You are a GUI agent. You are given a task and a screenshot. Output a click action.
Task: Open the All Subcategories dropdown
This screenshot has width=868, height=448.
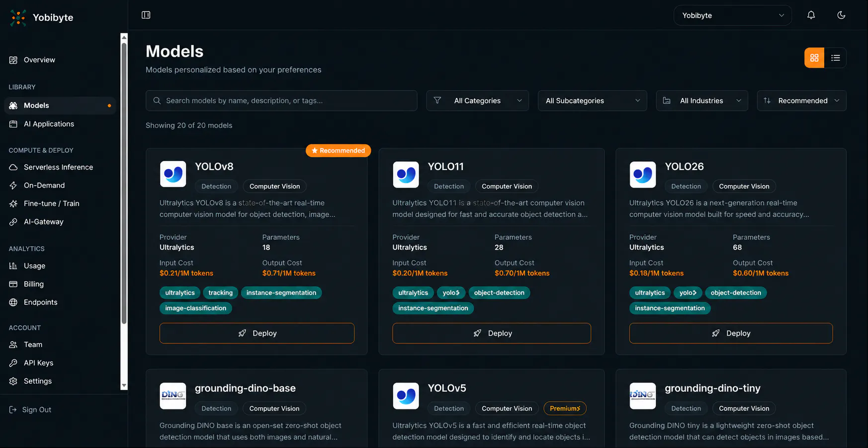(x=593, y=100)
